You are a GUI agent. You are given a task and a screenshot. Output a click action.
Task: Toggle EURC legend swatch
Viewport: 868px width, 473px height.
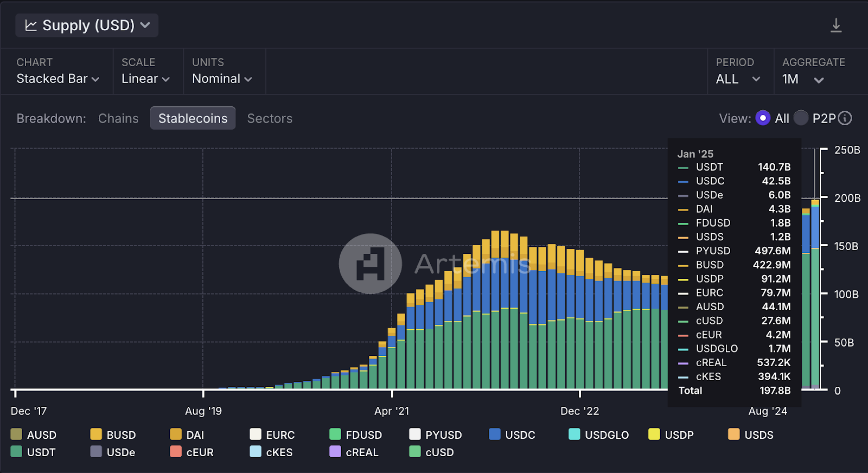point(256,434)
